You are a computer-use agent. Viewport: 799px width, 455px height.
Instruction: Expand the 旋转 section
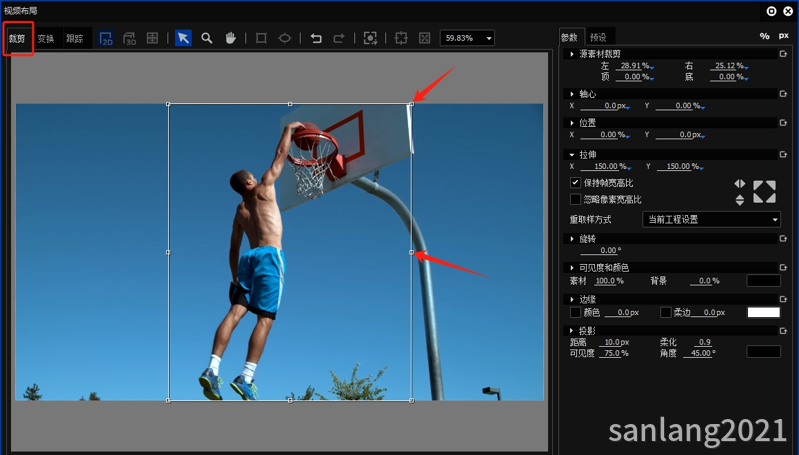coord(571,239)
